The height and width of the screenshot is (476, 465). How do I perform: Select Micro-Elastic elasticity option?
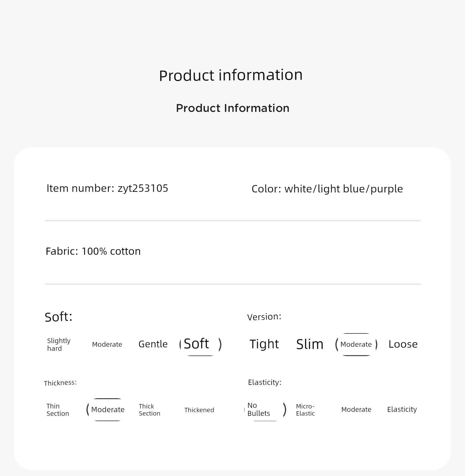[x=305, y=410]
